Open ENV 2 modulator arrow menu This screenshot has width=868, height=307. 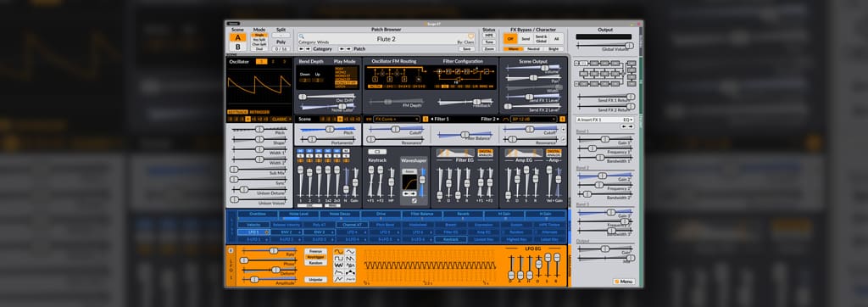299,232
